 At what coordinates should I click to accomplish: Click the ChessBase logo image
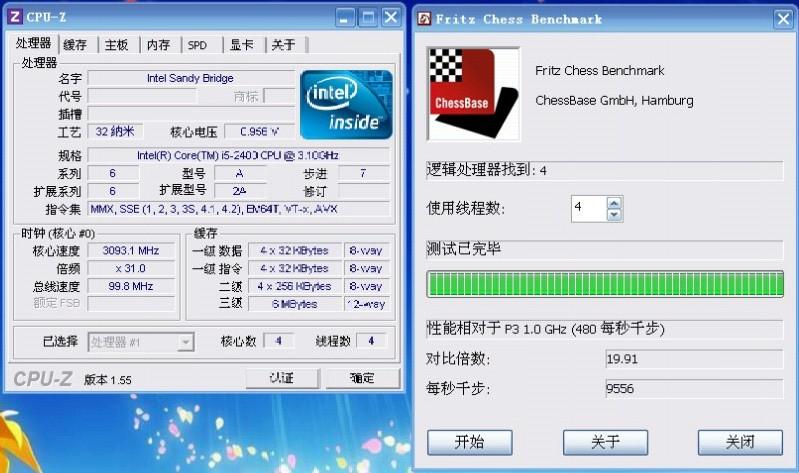(x=473, y=94)
